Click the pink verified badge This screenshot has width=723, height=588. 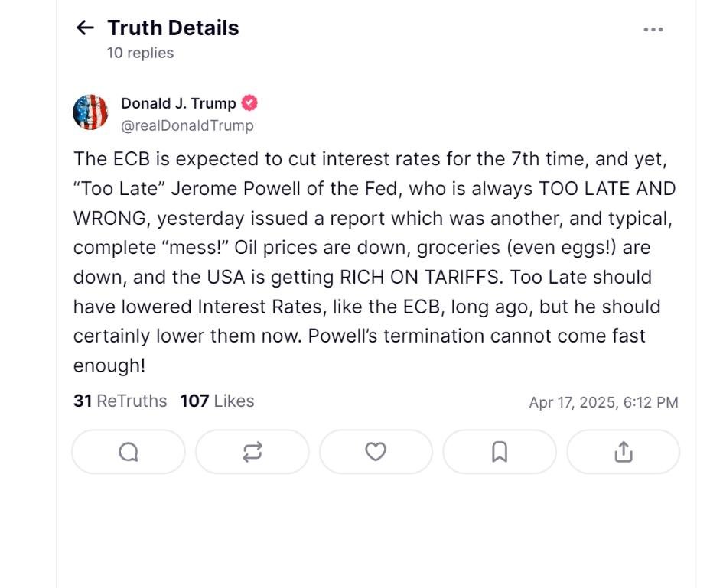(x=249, y=102)
